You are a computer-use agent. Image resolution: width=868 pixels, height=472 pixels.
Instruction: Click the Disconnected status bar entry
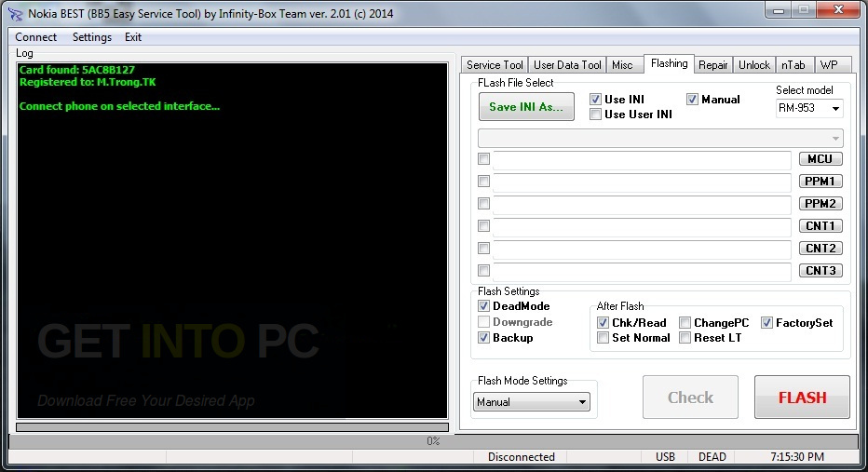point(521,457)
